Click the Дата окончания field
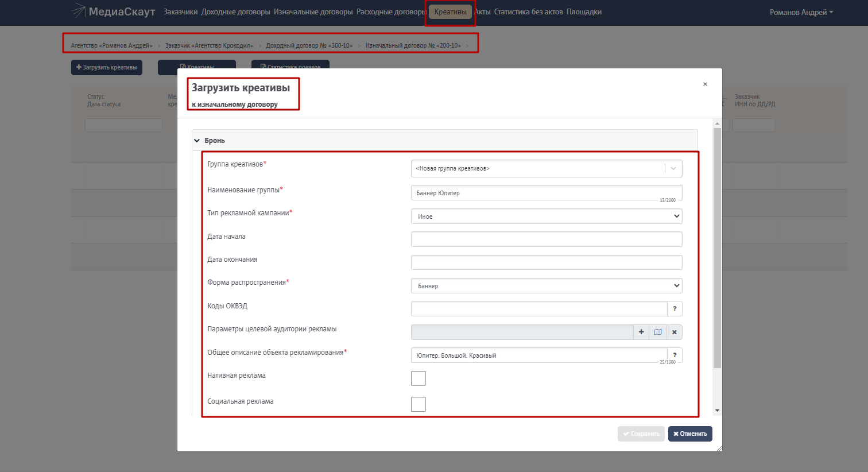Screen dimensions: 868x472 point(547,262)
